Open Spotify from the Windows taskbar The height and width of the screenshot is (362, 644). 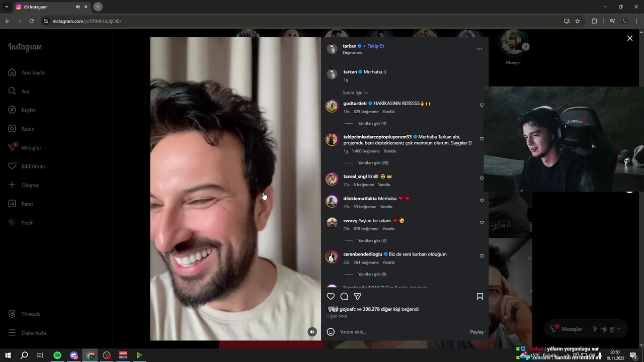(x=57, y=355)
